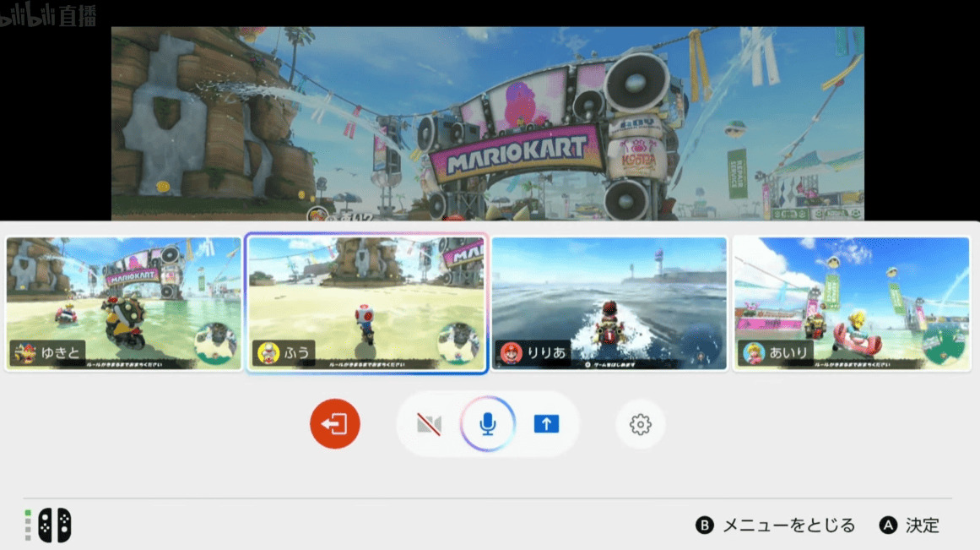
Task: Toggle the microphone mute button
Action: 488,423
